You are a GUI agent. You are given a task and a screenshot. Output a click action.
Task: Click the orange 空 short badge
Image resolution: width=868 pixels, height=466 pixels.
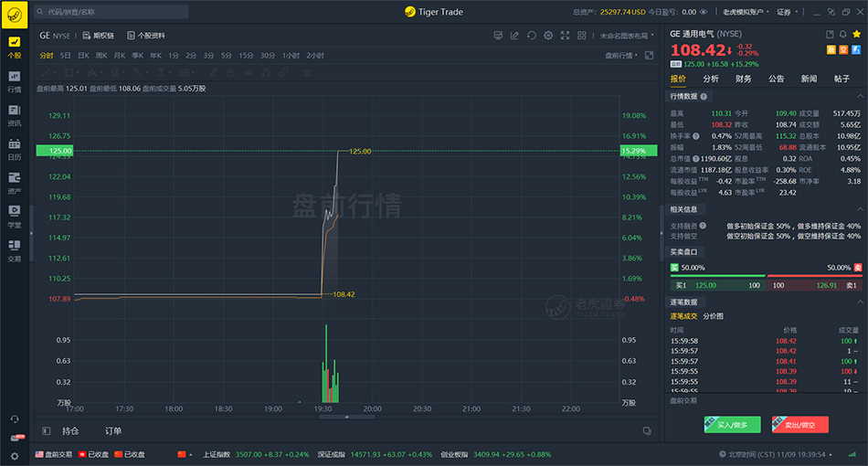pos(843,50)
